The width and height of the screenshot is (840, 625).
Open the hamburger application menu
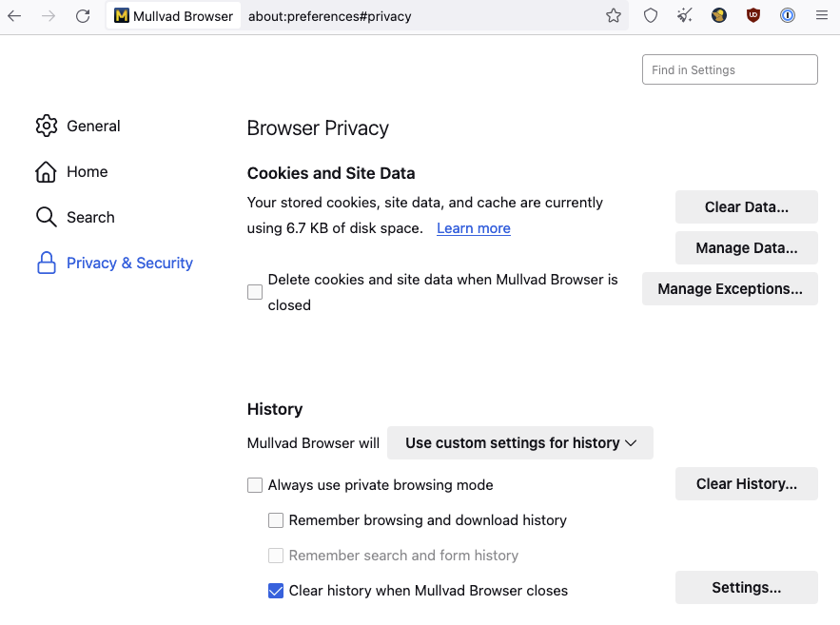pos(821,15)
